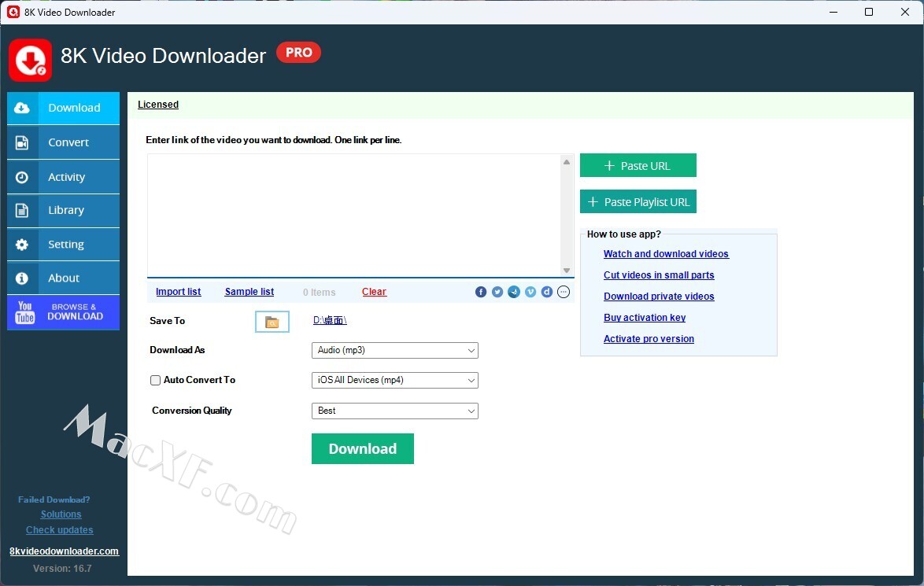Click the Check updates link
The height and width of the screenshot is (586, 924).
[x=60, y=530]
